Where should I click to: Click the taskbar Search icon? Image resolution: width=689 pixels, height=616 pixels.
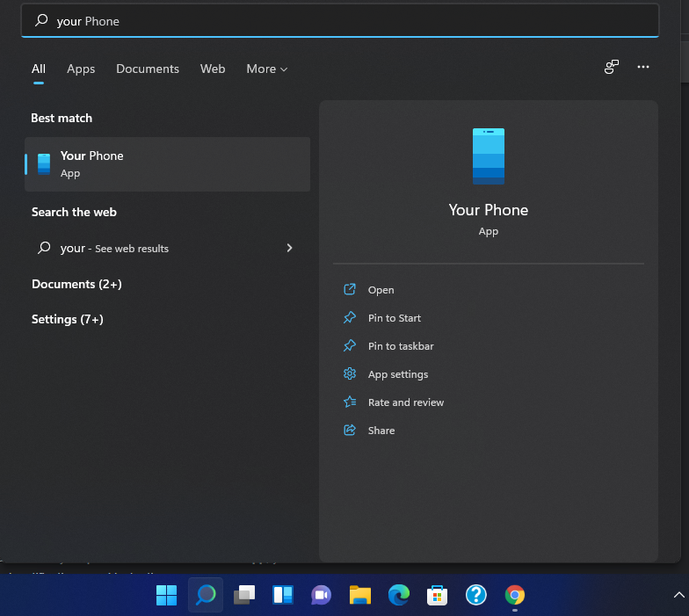pos(206,596)
